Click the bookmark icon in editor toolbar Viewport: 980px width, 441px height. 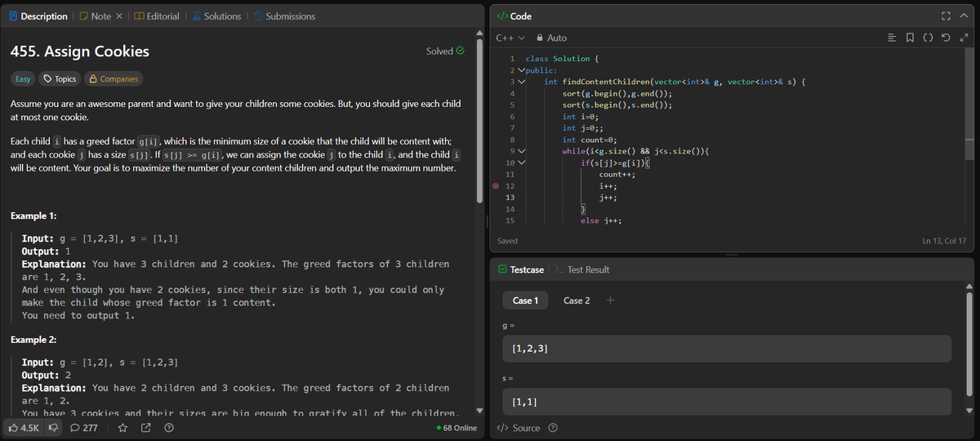[911, 38]
